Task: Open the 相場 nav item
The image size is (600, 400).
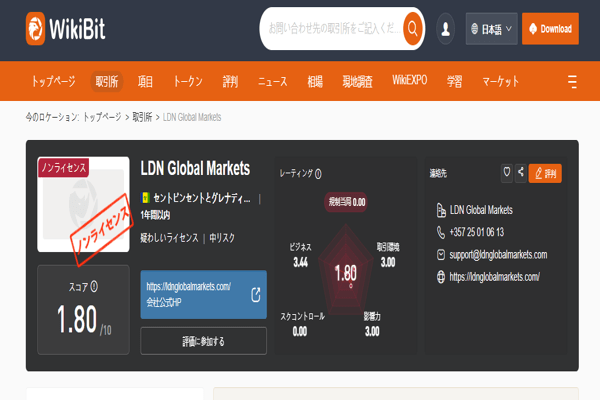Action: (315, 81)
